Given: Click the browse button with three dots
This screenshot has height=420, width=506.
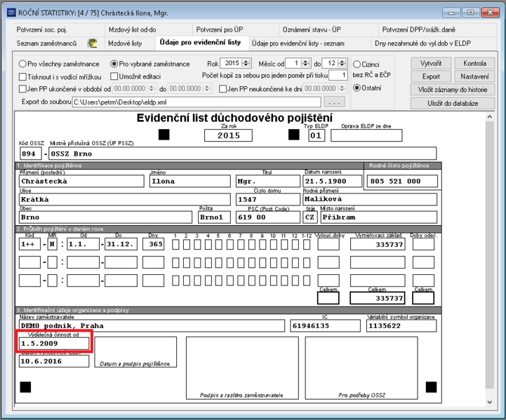Looking at the screenshot, I should tap(334, 102).
